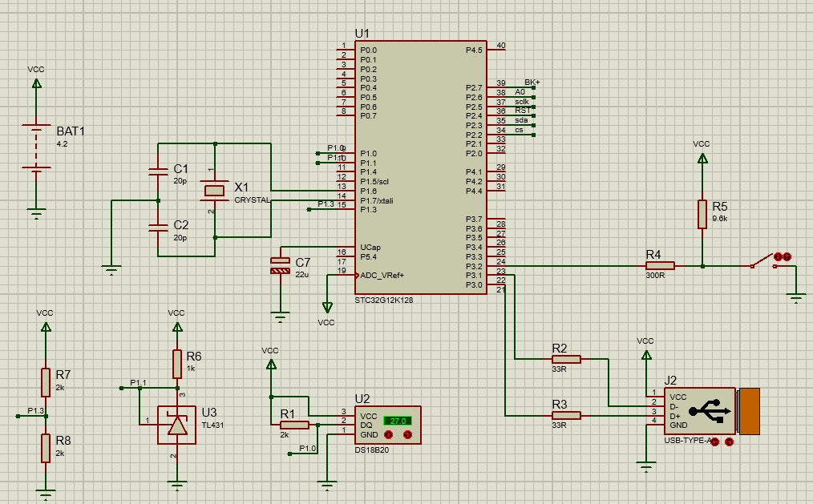The height and width of the screenshot is (504, 813).
Task: Select the U3 TL431 regulator symbol
Action: [x=177, y=425]
